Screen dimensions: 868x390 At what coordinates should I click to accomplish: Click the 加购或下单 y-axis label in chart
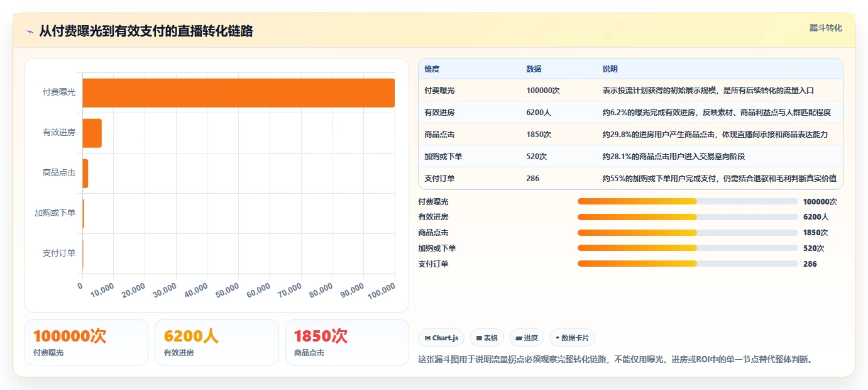point(55,213)
